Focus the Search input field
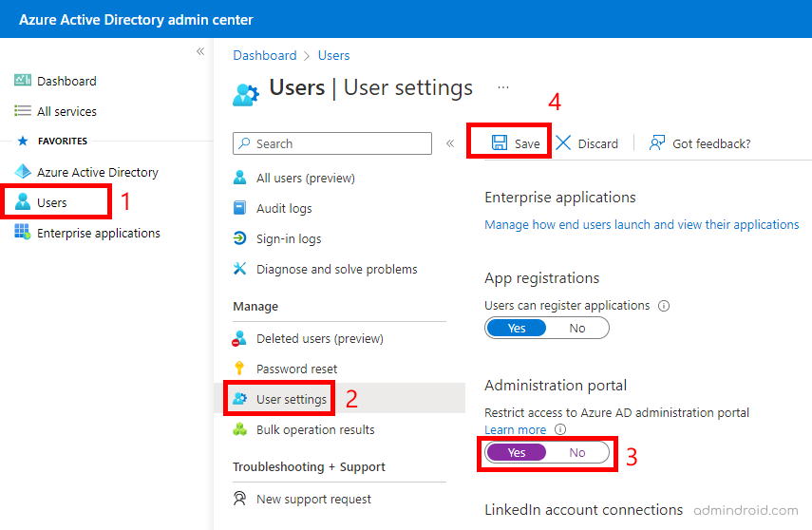 click(x=332, y=143)
